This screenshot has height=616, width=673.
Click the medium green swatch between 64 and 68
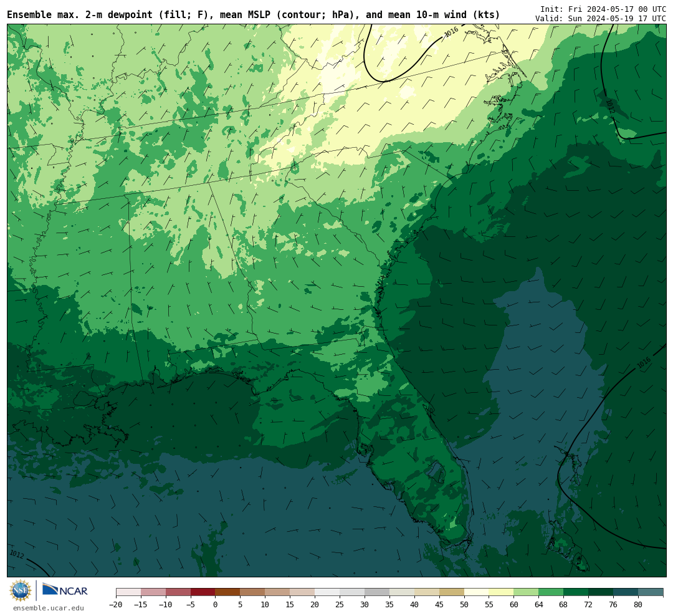click(551, 592)
